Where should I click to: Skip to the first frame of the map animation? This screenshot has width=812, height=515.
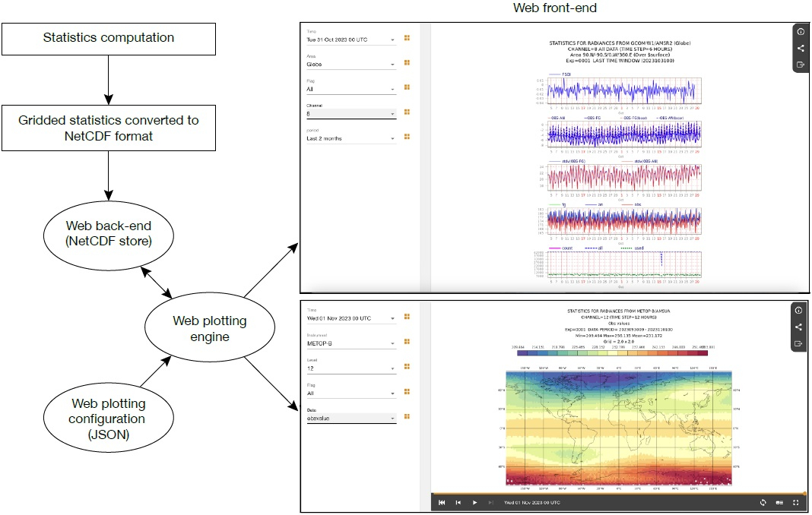coord(442,502)
